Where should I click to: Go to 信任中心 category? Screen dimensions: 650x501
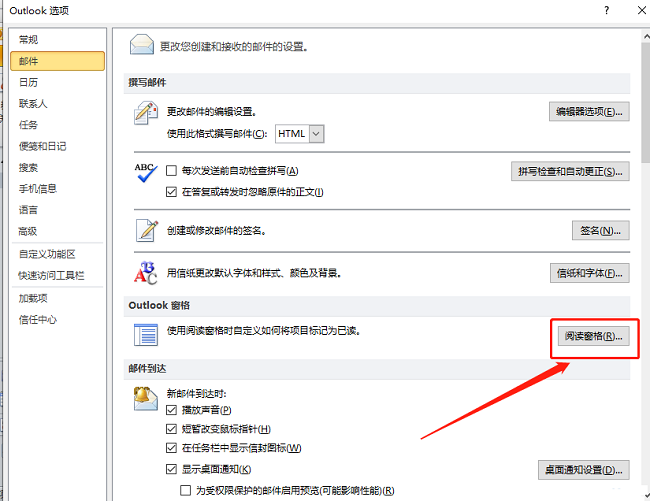(x=57, y=319)
